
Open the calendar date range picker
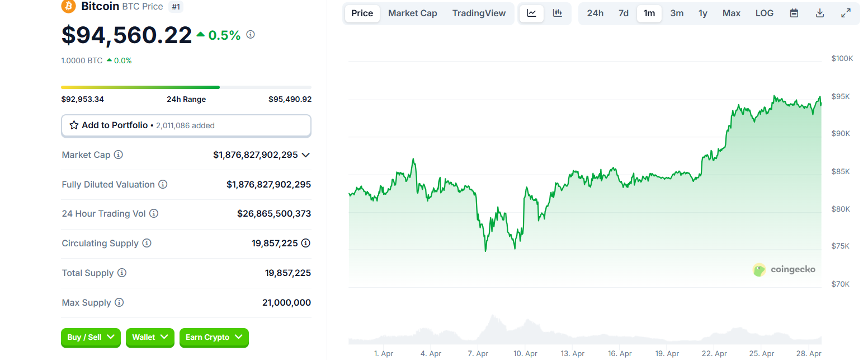pos(794,13)
